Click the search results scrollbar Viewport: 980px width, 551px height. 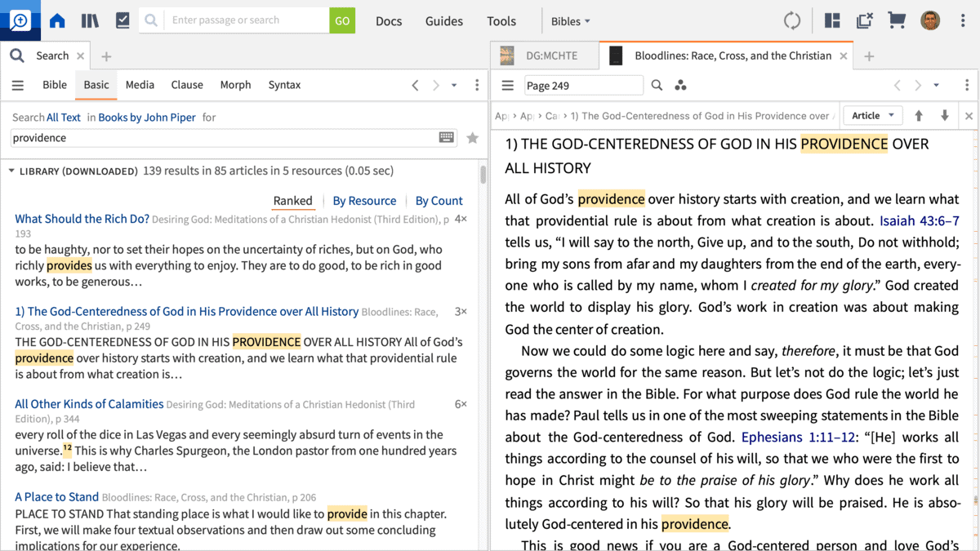483,176
